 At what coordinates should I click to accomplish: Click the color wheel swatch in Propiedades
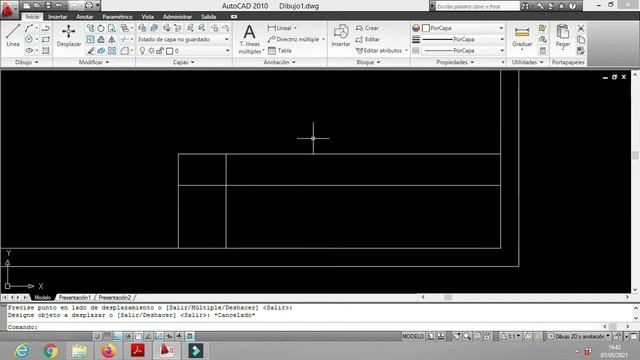tap(416, 28)
